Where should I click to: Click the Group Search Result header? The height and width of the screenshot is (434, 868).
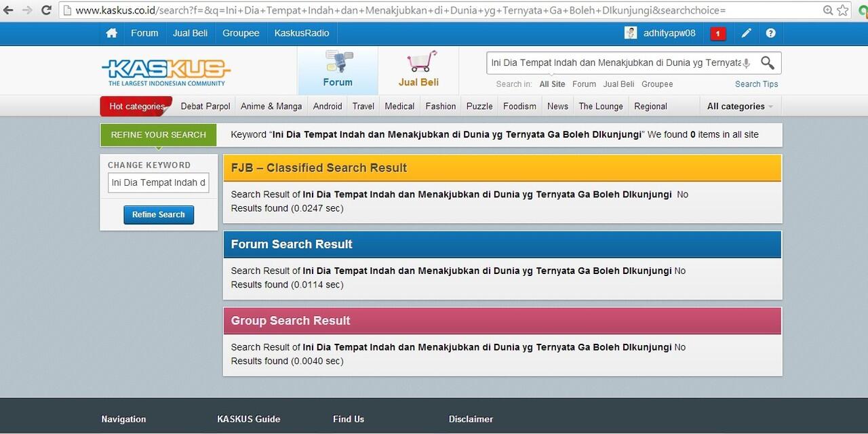coord(502,321)
